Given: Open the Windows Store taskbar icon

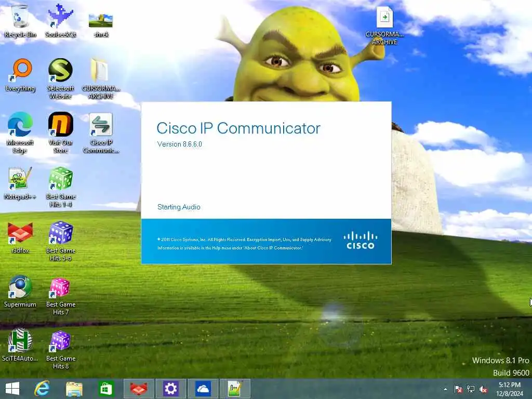Looking at the screenshot, I should click(x=106, y=389).
